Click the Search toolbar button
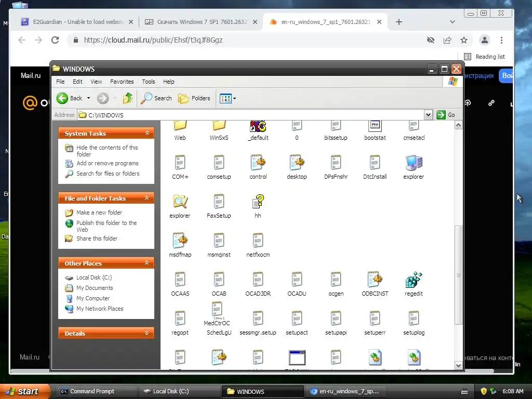This screenshot has height=399, width=532. tap(156, 98)
